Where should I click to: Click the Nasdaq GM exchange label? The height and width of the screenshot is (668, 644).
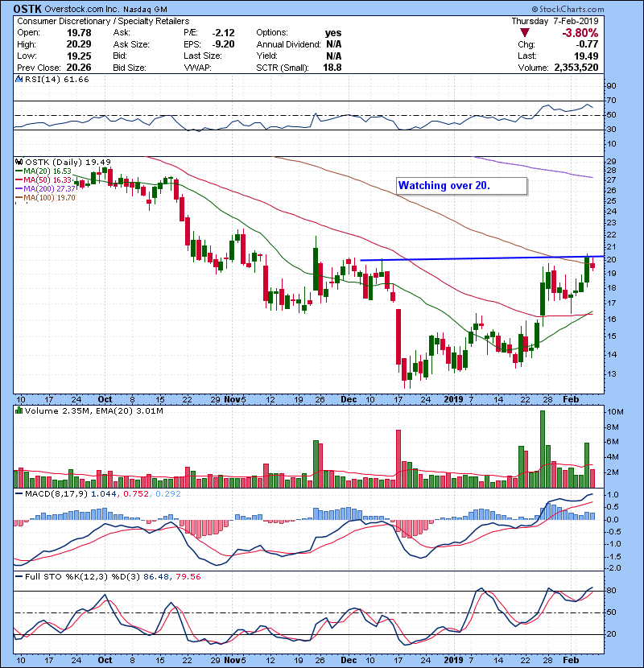(146, 10)
